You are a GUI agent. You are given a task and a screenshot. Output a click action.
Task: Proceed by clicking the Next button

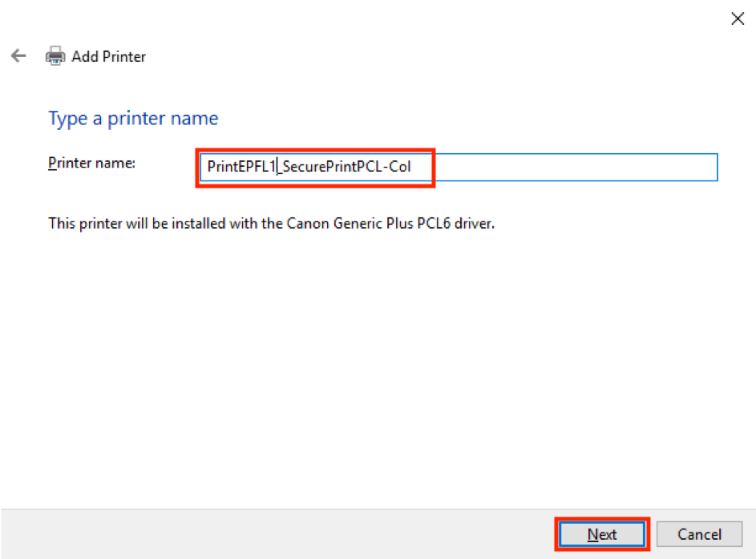coord(602,534)
